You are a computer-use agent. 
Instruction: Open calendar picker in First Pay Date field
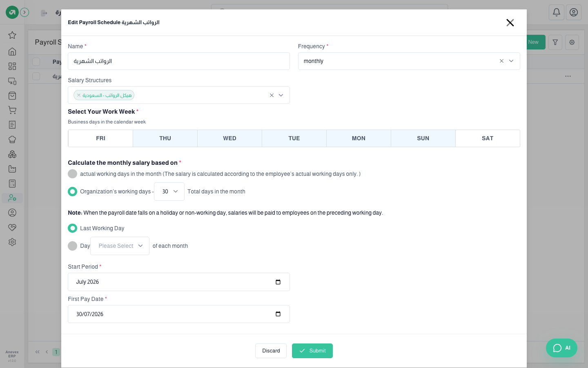tap(278, 314)
